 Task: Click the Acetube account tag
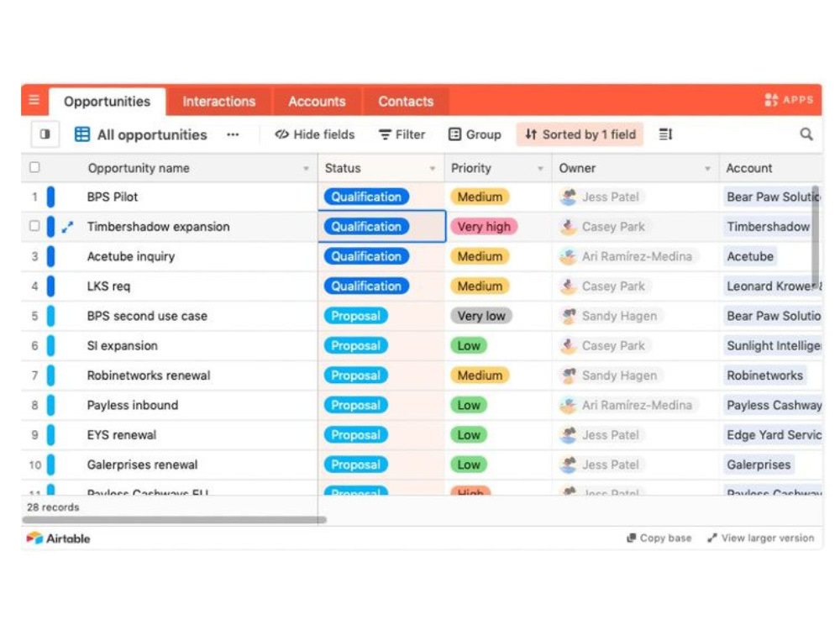[750, 256]
